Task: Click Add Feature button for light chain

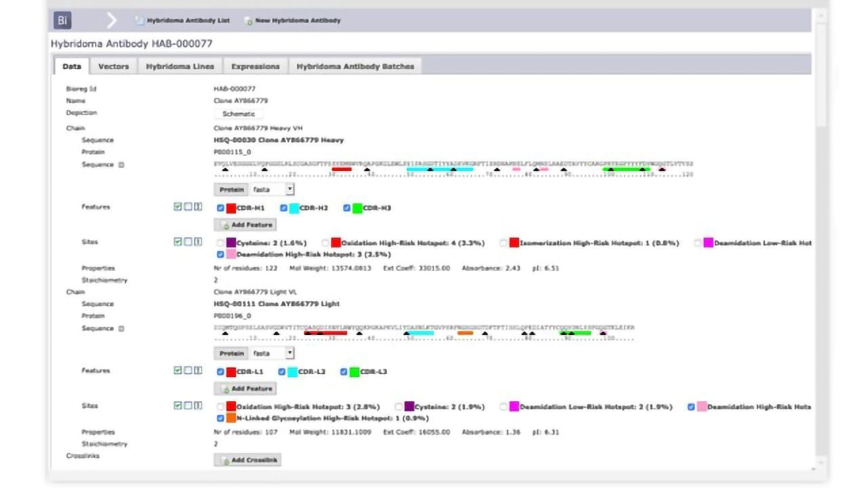Action: click(x=245, y=389)
